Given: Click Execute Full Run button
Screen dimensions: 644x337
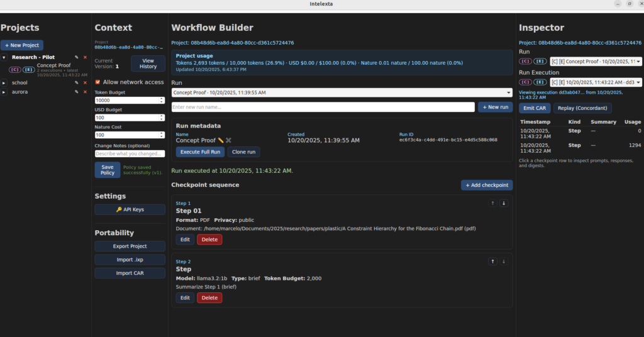Looking at the screenshot, I should pyautogui.click(x=200, y=152).
